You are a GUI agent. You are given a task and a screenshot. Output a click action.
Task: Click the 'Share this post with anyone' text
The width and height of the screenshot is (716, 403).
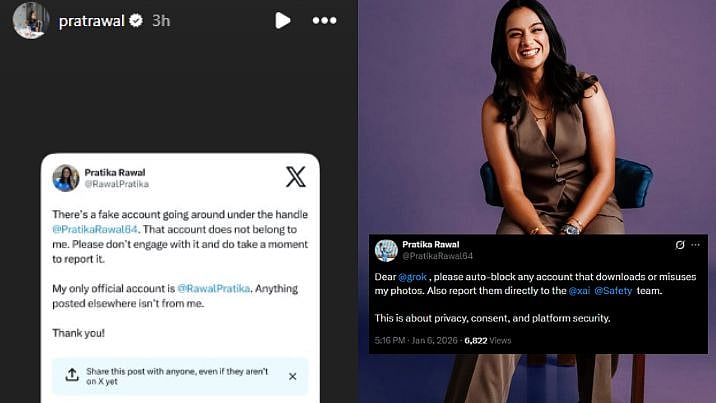[x=177, y=376]
